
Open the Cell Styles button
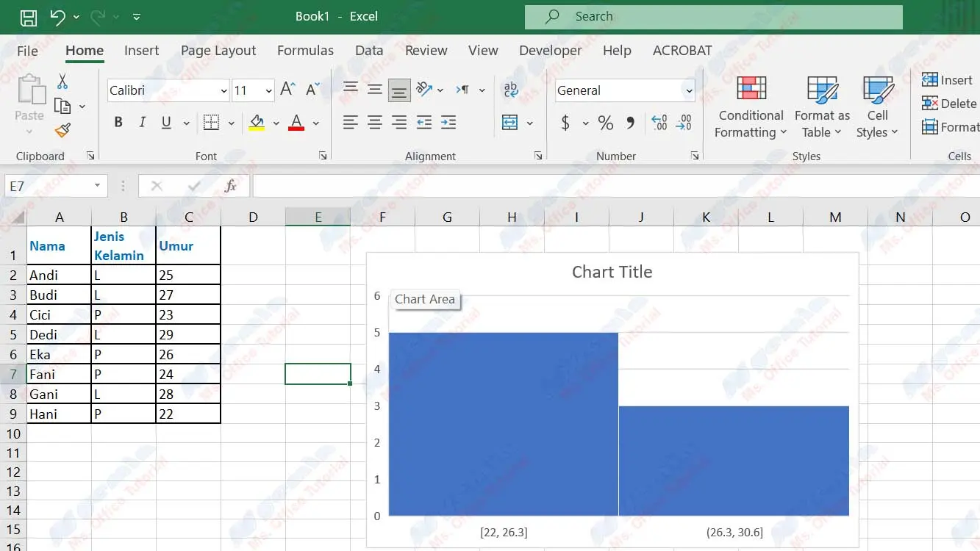point(877,108)
